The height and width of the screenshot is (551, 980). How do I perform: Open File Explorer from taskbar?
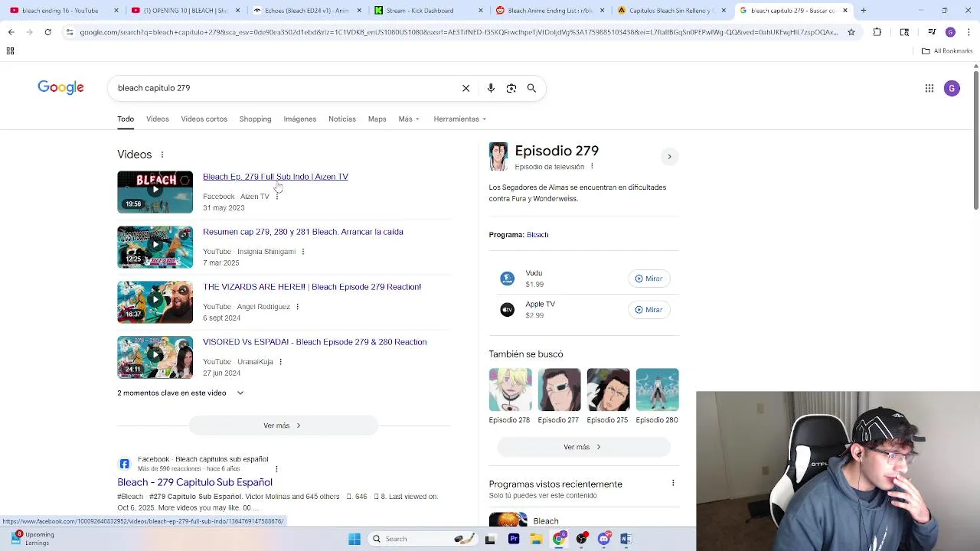(536, 539)
